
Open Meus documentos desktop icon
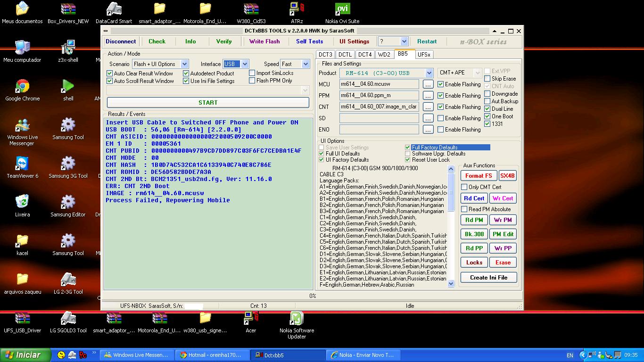22,13
